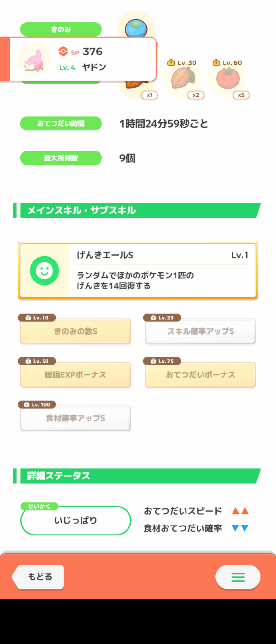Tap the おてつだいボーナス sub skill
This screenshot has width=276, height=644.
tap(200, 375)
